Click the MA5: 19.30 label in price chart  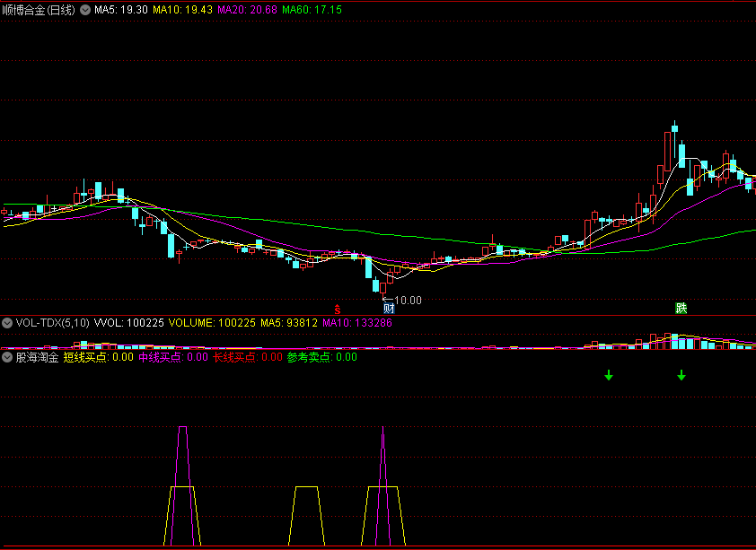pos(121,10)
